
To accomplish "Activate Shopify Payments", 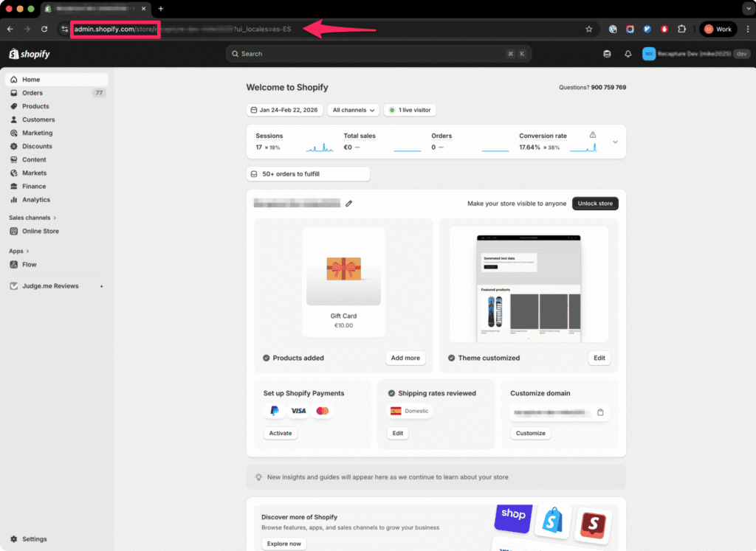I will (280, 433).
